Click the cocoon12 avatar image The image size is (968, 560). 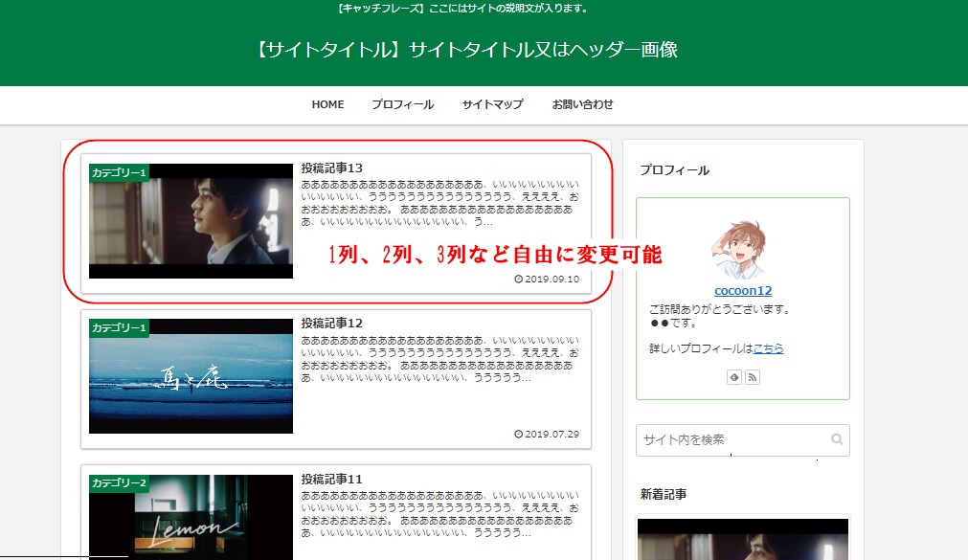tap(740, 250)
